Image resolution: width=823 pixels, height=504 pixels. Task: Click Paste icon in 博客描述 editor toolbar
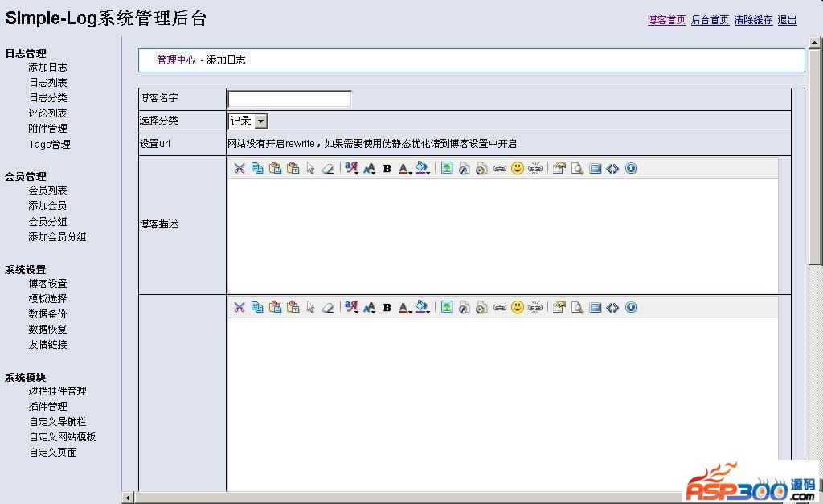pos(275,168)
